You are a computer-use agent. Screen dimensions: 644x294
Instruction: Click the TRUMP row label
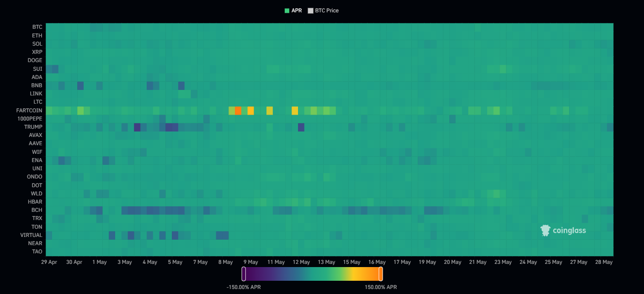[x=33, y=127]
